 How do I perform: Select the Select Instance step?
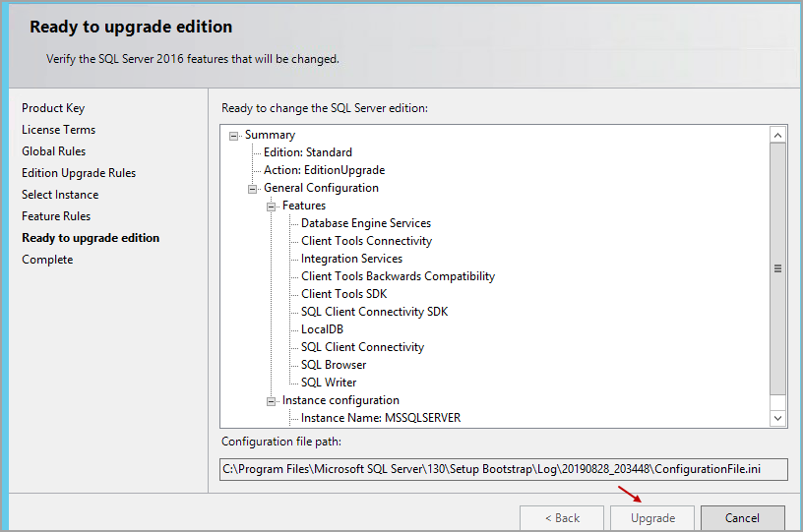[60, 195]
